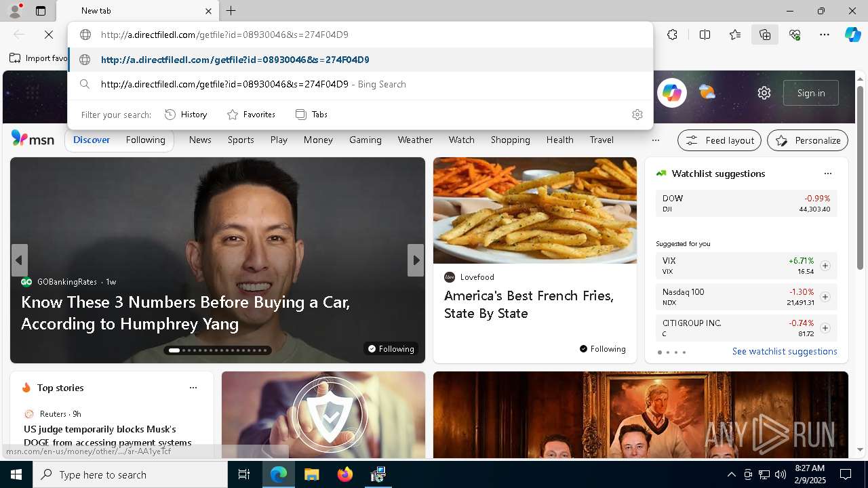Open Favorites star-list icon in toolbar
The image size is (868, 488).
click(x=735, y=35)
